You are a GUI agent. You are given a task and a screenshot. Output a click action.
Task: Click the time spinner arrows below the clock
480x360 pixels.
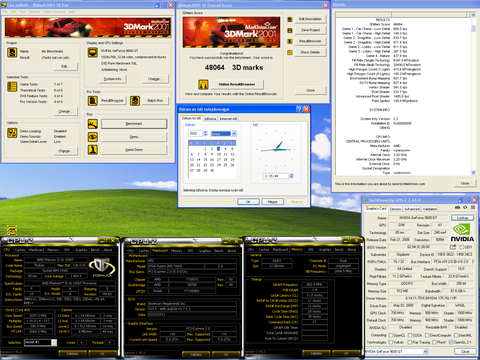click(x=292, y=176)
